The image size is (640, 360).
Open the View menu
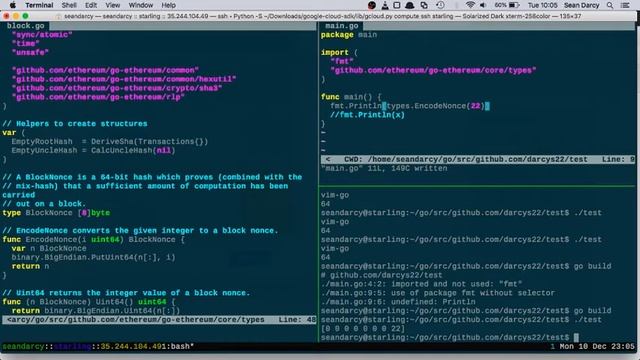point(113,5)
